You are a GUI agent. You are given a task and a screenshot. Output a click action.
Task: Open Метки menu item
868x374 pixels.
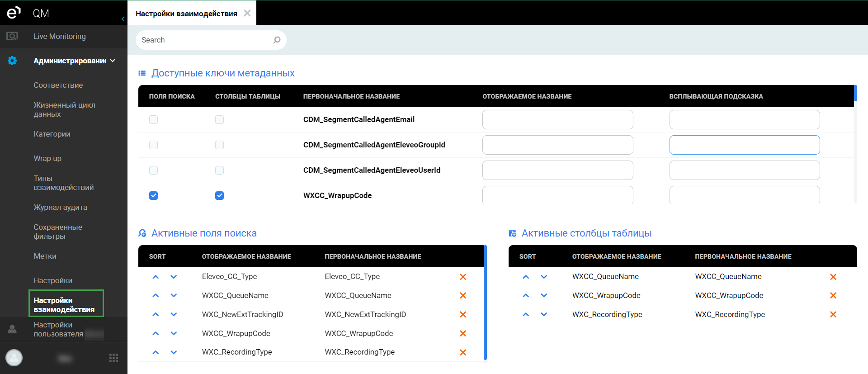coord(45,256)
